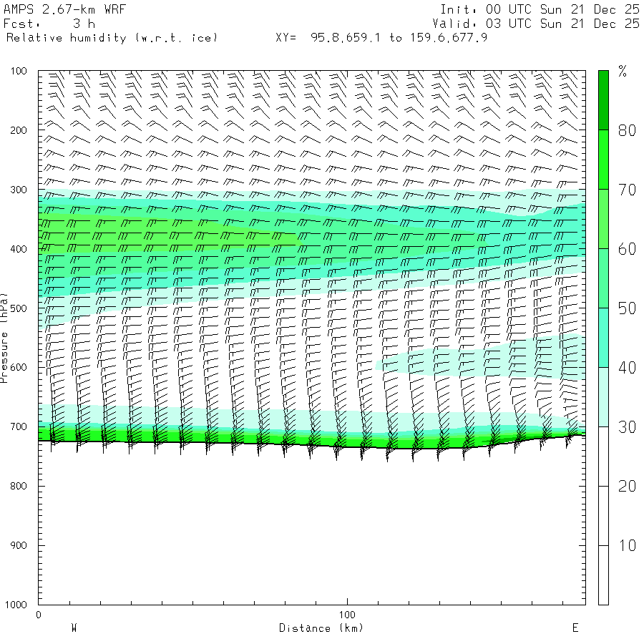Click the 50–60% colorbar segment

(x=603, y=278)
